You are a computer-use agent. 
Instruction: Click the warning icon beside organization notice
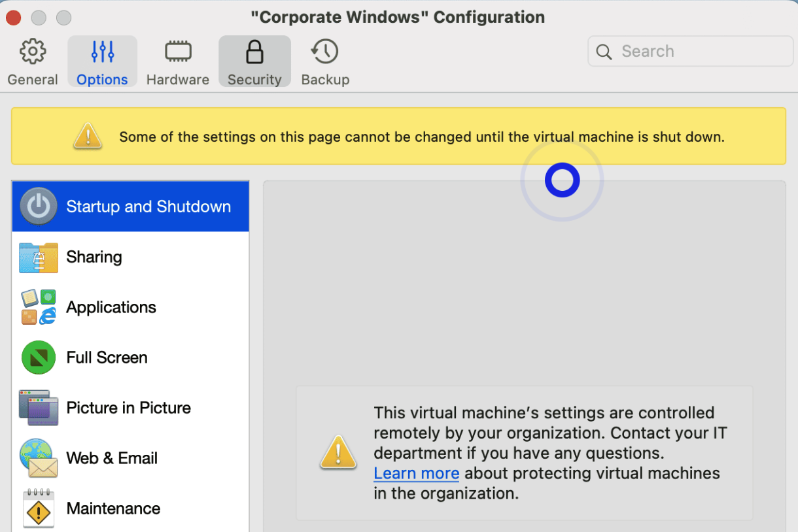click(x=338, y=452)
